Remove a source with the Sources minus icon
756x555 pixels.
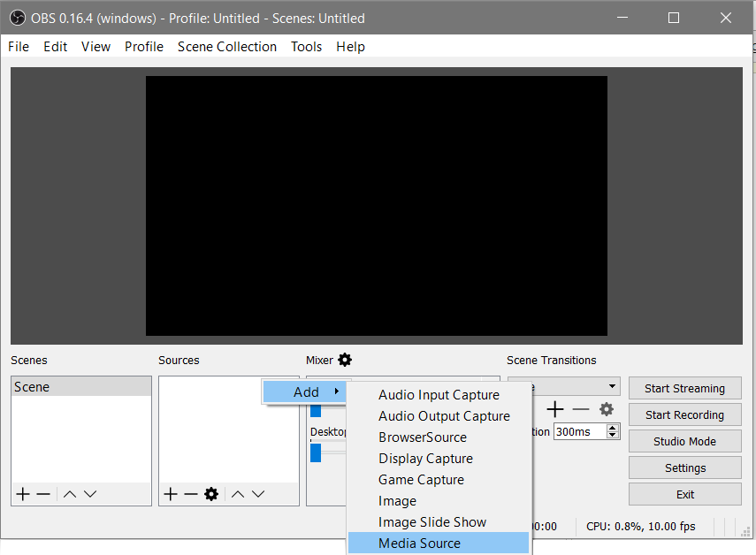tap(191, 494)
